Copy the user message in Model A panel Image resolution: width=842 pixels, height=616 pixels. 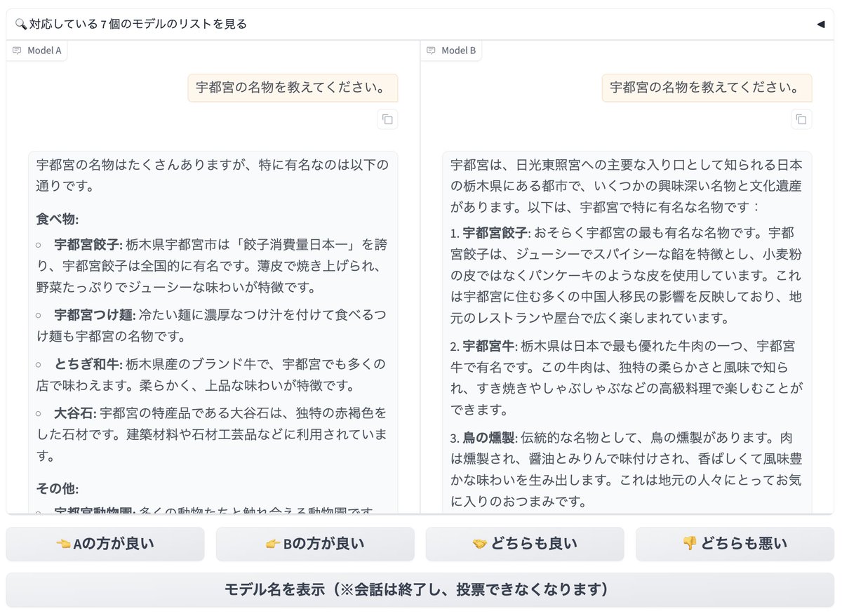[387, 119]
